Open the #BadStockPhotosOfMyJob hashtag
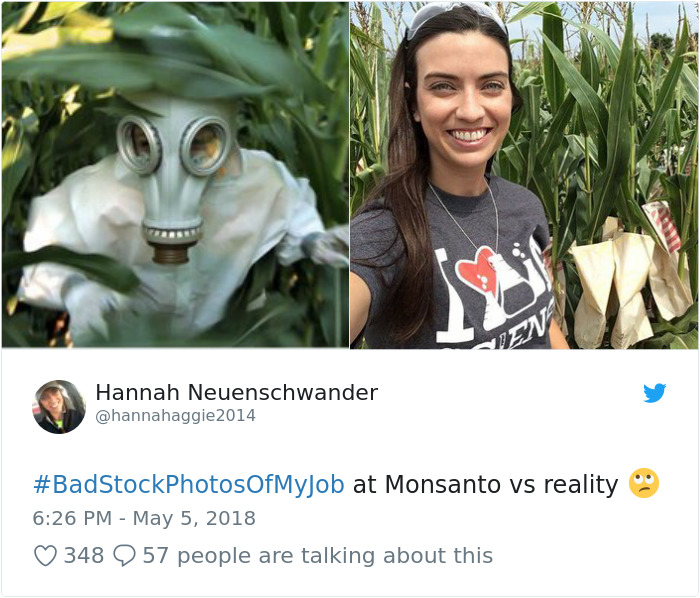 189,484
